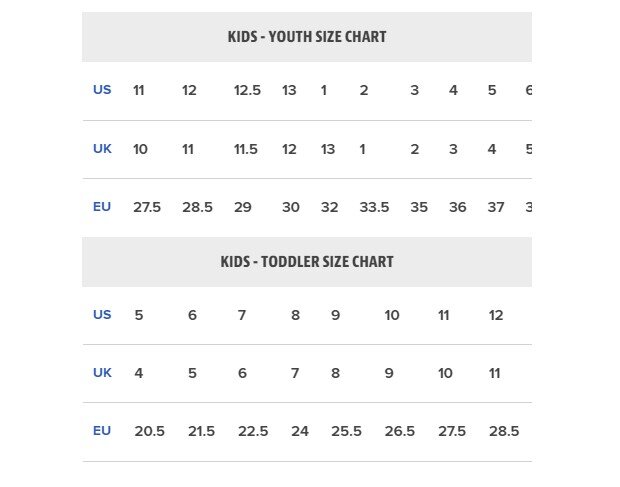Click EU size 26.5 in toddler chart

tap(400, 431)
